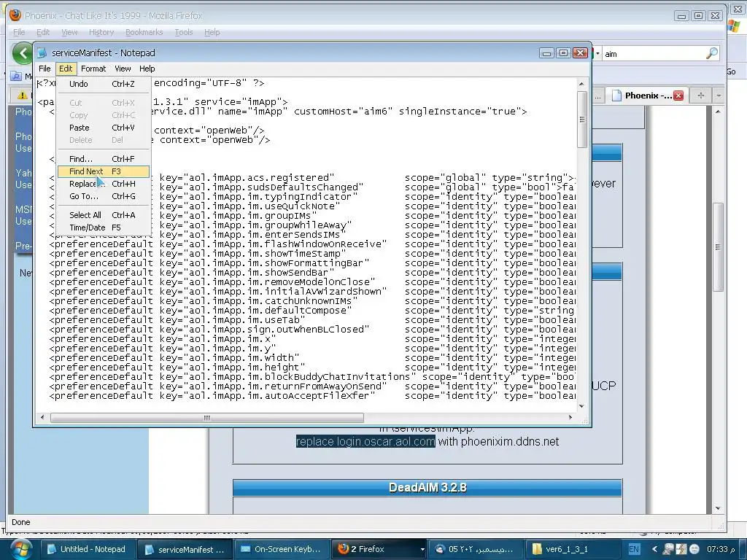Open the Windows Start menu
747x560 pixels.
point(20,550)
